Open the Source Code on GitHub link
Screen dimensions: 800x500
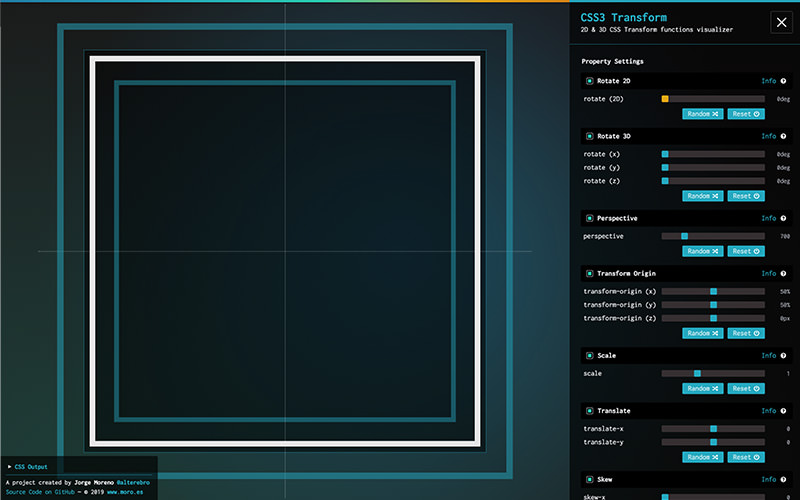(x=40, y=492)
